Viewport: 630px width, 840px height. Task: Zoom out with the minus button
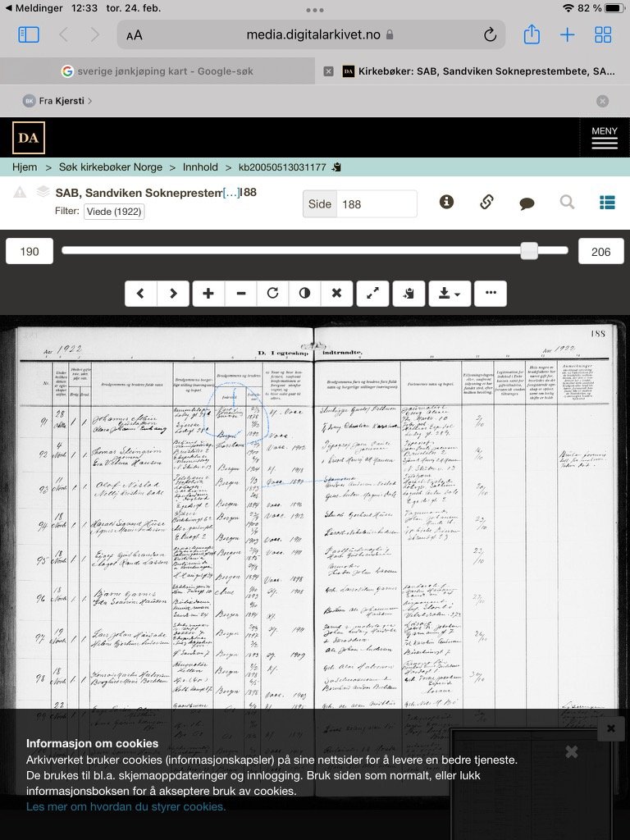[x=240, y=294]
